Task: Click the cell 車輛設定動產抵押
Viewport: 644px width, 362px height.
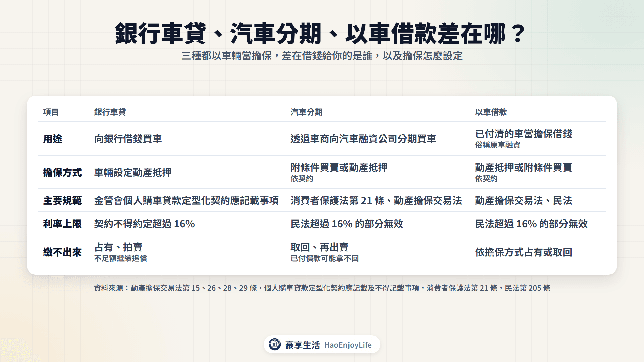Action: [x=133, y=172]
